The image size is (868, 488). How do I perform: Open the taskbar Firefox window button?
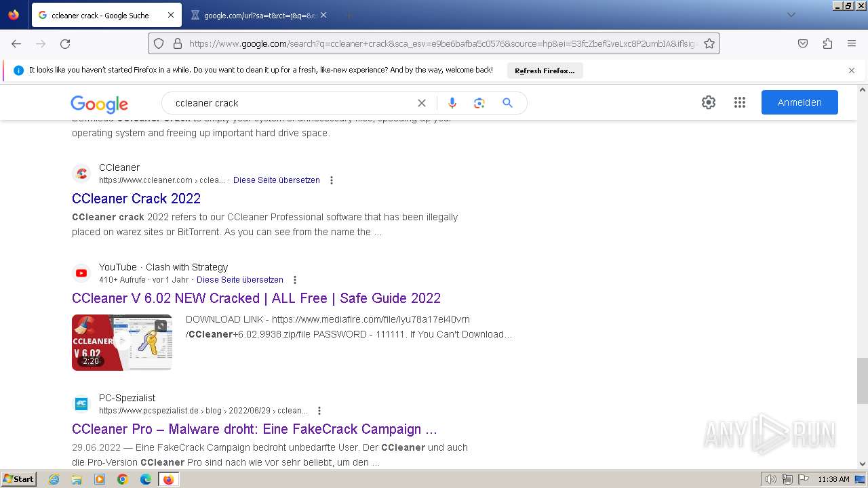pos(168,479)
